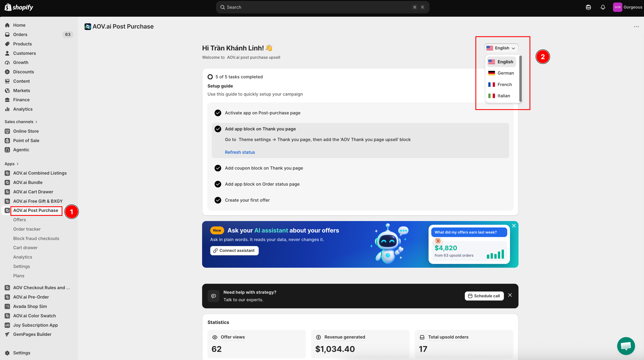This screenshot has height=360, width=644.
Task: Open the AOV.ai Pre-Order app
Action: point(31,297)
